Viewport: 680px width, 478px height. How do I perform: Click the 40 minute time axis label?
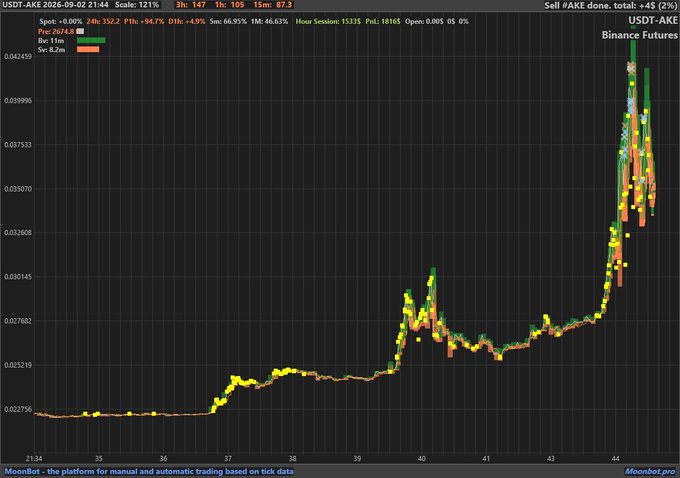tap(422, 458)
